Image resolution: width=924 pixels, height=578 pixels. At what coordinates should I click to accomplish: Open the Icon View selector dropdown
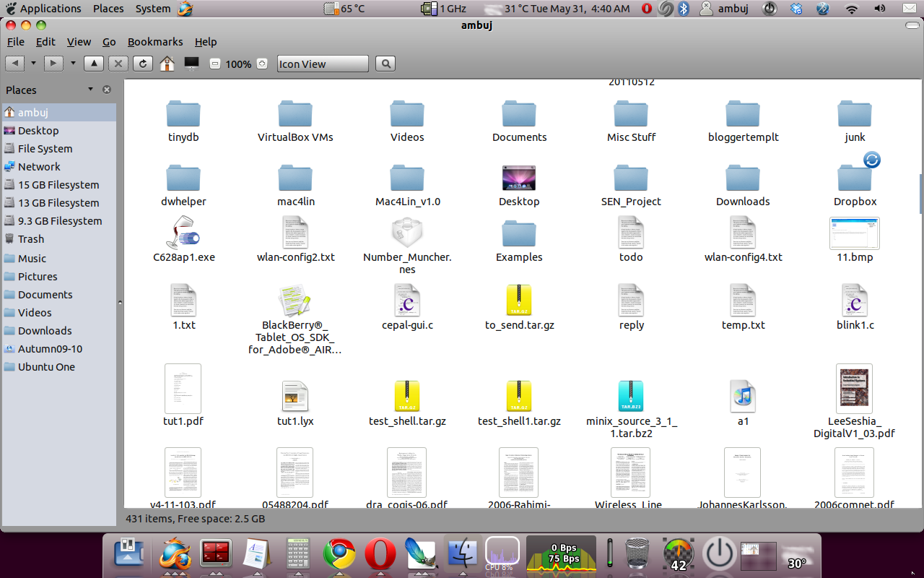323,64
